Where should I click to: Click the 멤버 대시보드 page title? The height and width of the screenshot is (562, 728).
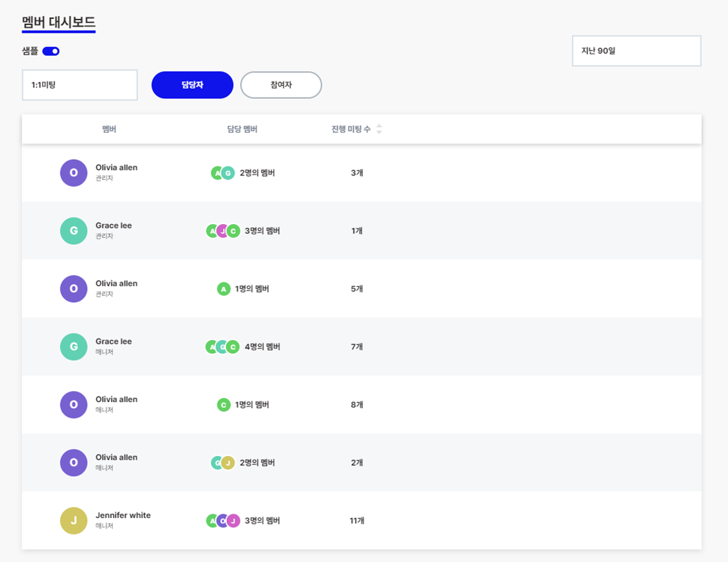pos(58,22)
